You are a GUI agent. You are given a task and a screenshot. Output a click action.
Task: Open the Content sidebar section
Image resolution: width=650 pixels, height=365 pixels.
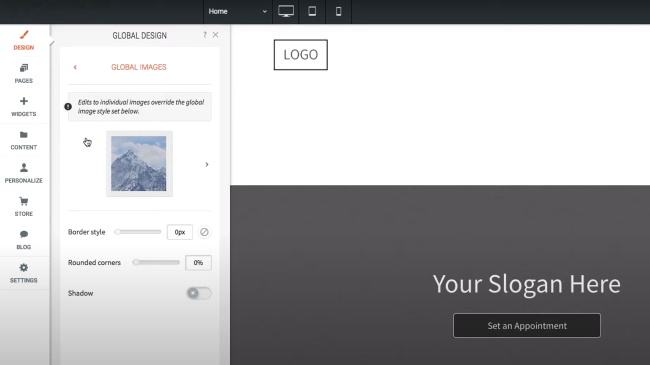(x=24, y=140)
